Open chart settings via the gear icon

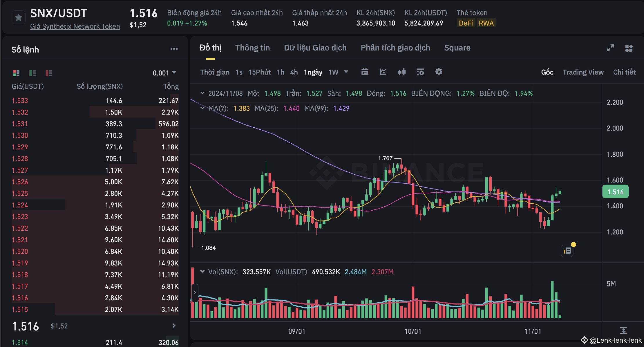(439, 72)
